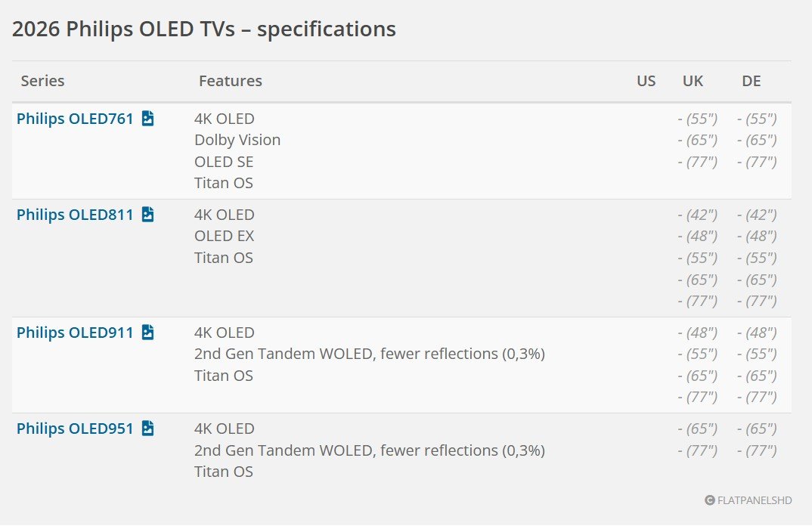This screenshot has width=812, height=526.
Task: Click the US column header
Action: pyautogui.click(x=646, y=81)
